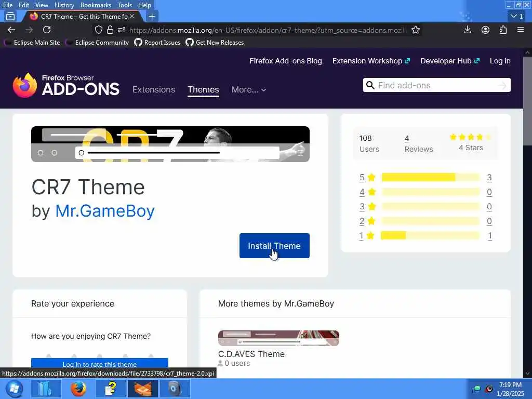Open the View menu
Image resolution: width=532 pixels, height=399 pixels.
42,5
